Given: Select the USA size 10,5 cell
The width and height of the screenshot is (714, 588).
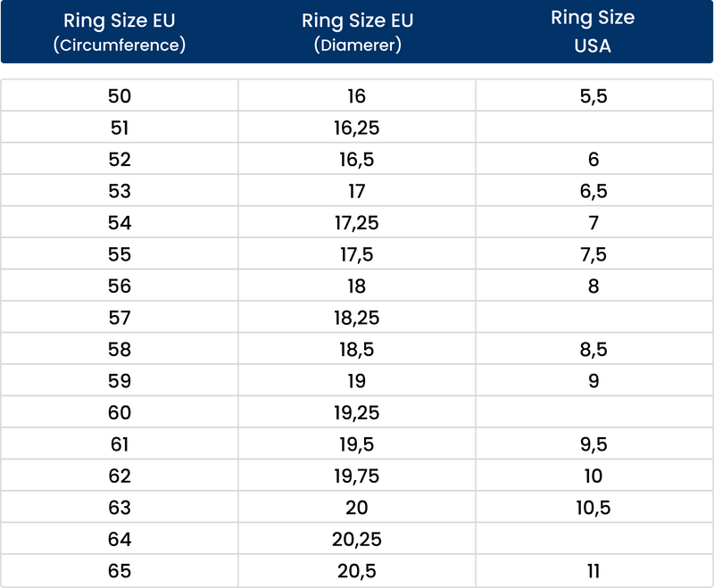Looking at the screenshot, I should pyautogui.click(x=594, y=508).
